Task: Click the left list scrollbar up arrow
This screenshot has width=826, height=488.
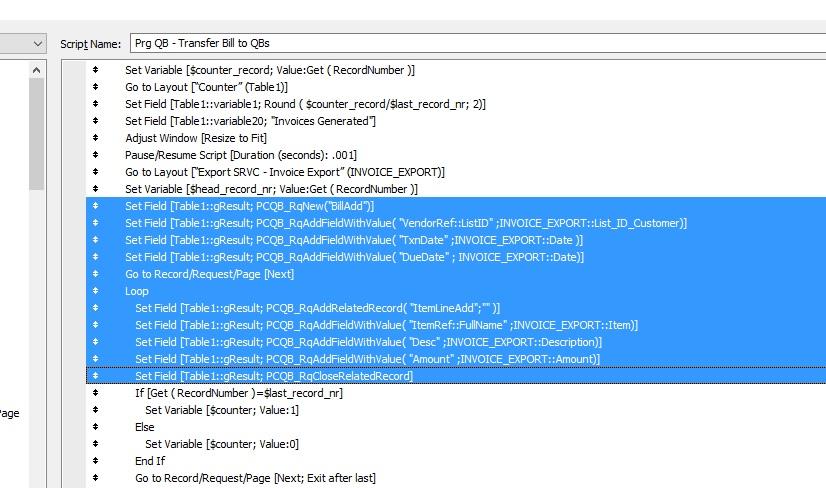Action: [36, 70]
